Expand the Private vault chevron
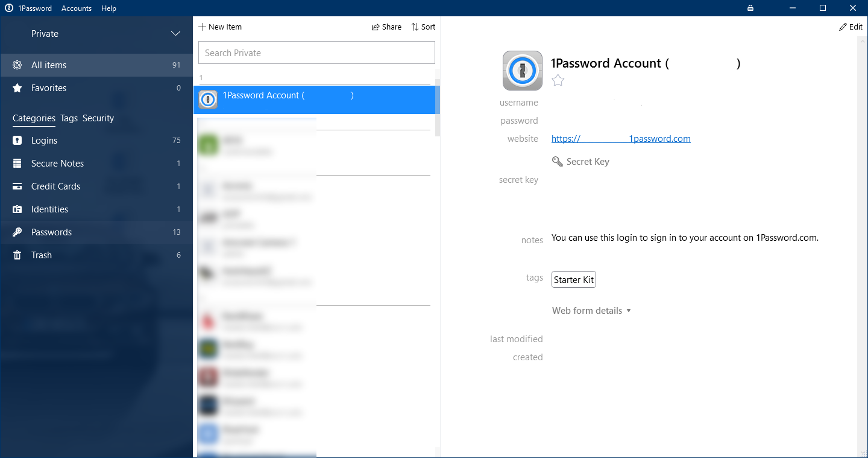This screenshot has height=458, width=868. [x=175, y=34]
